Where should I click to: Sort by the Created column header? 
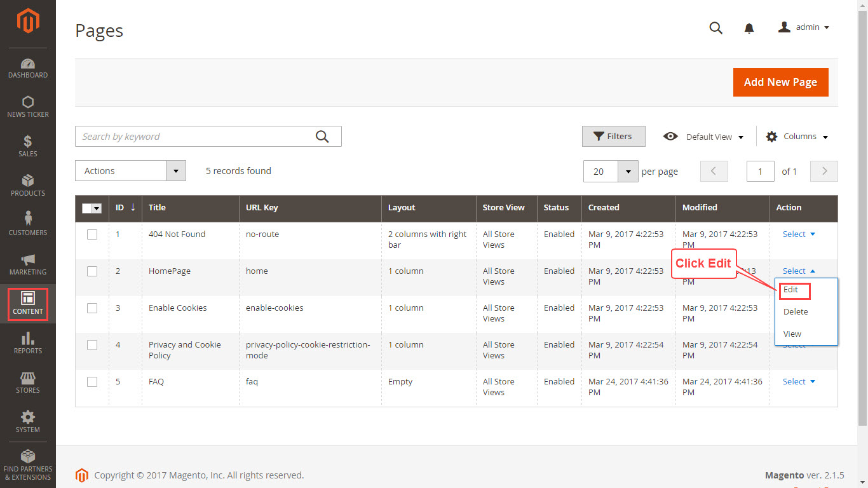coord(629,208)
